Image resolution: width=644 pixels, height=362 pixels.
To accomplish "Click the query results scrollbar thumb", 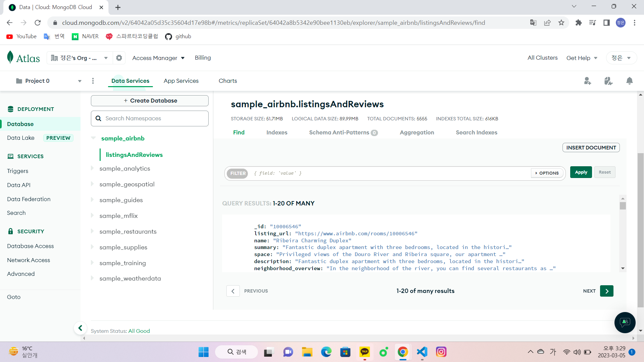I will coord(623,206).
